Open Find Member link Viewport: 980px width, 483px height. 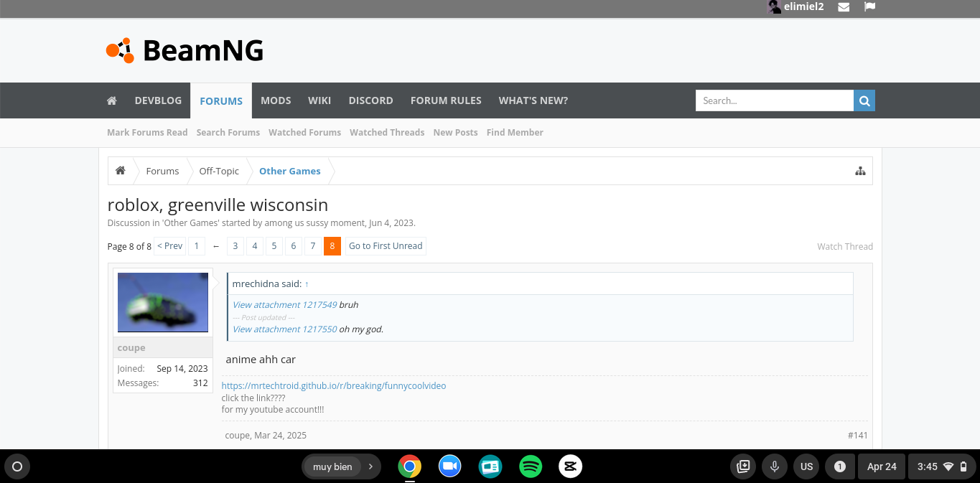click(x=515, y=132)
